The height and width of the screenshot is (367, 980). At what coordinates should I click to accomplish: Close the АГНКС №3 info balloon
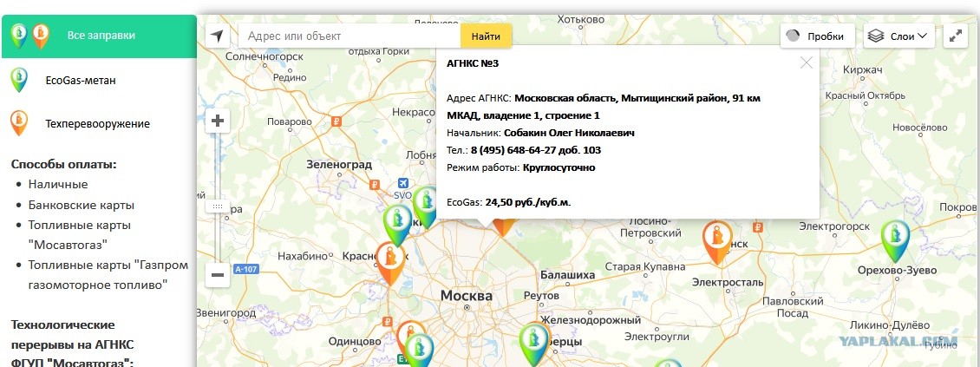point(807,62)
